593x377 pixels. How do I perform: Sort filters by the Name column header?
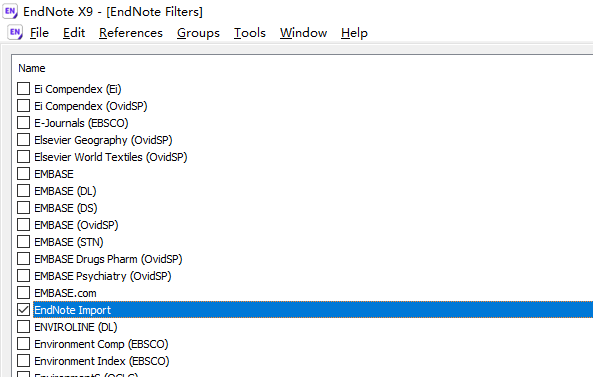click(32, 68)
